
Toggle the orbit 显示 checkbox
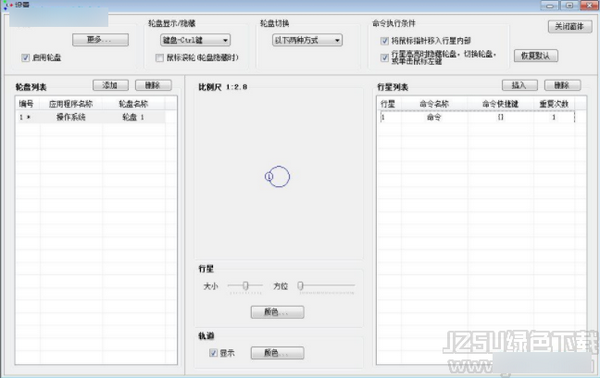[x=213, y=353]
